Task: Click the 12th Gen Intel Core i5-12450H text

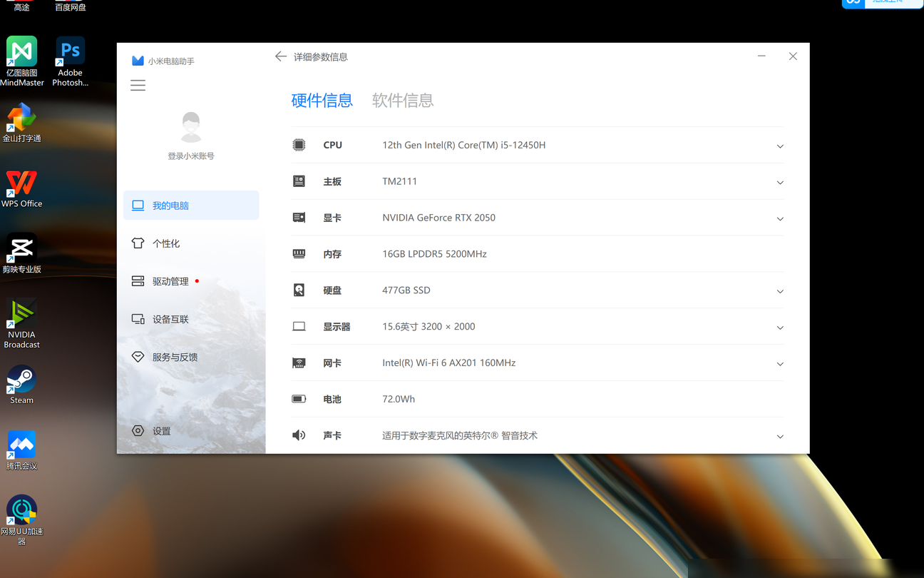Action: click(463, 145)
